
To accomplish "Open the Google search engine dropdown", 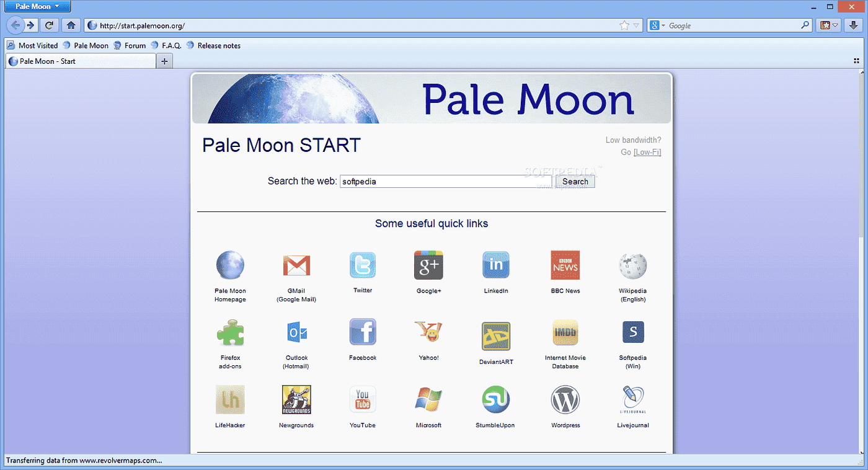I will [655, 25].
